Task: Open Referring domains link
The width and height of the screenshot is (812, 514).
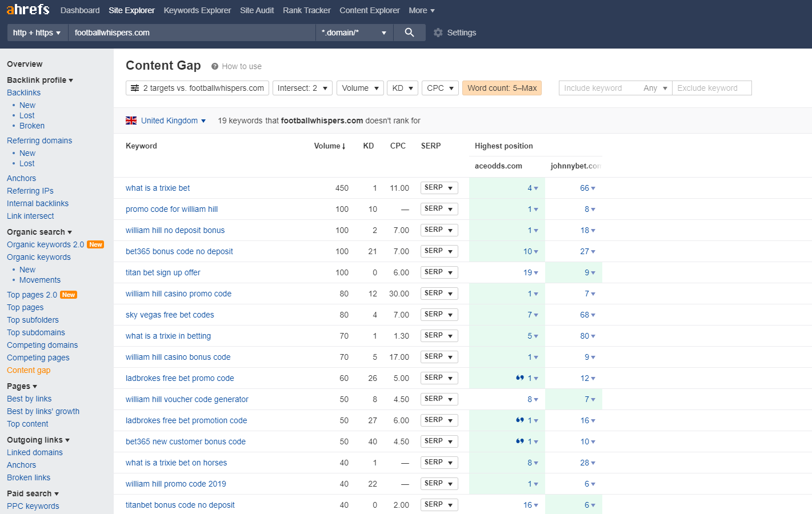Action: (x=39, y=140)
